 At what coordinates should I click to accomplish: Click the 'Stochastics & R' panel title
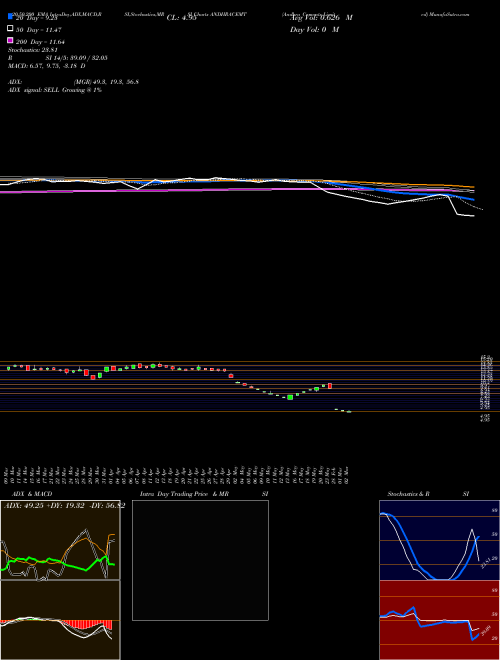pos(409,494)
